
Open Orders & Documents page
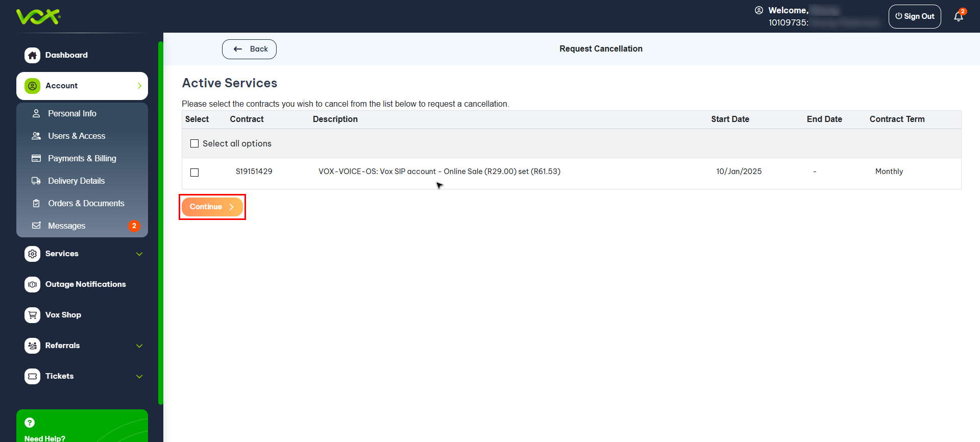86,203
